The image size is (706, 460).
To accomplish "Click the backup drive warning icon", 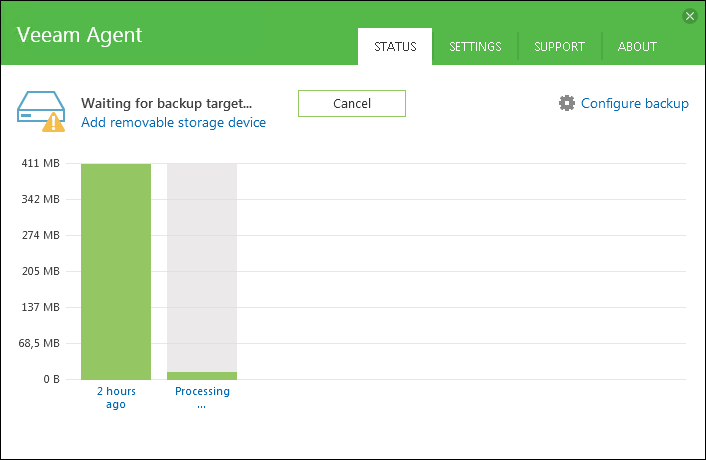I will 40,111.
